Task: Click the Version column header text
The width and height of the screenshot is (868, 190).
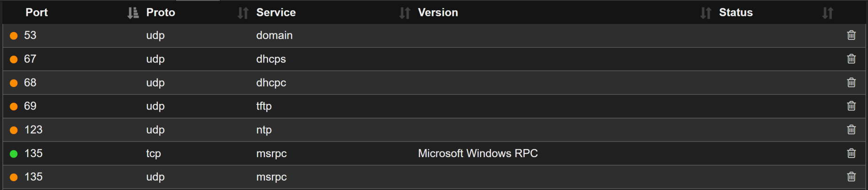Action: (438, 13)
